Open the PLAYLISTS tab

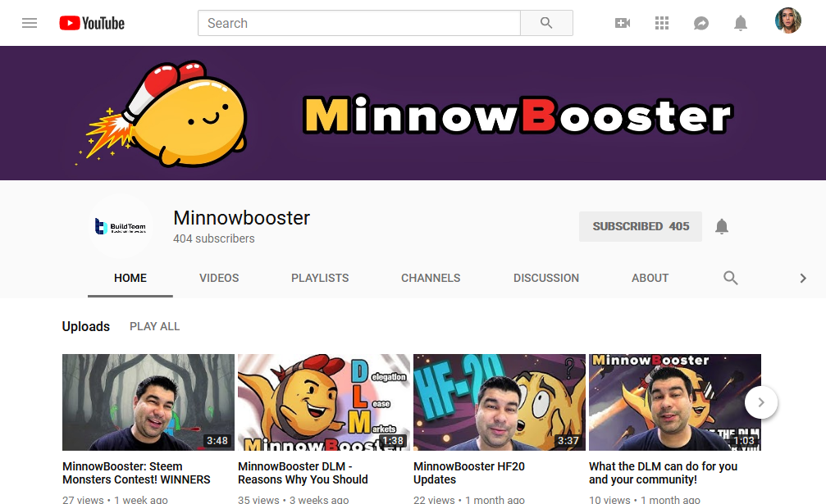coord(320,278)
